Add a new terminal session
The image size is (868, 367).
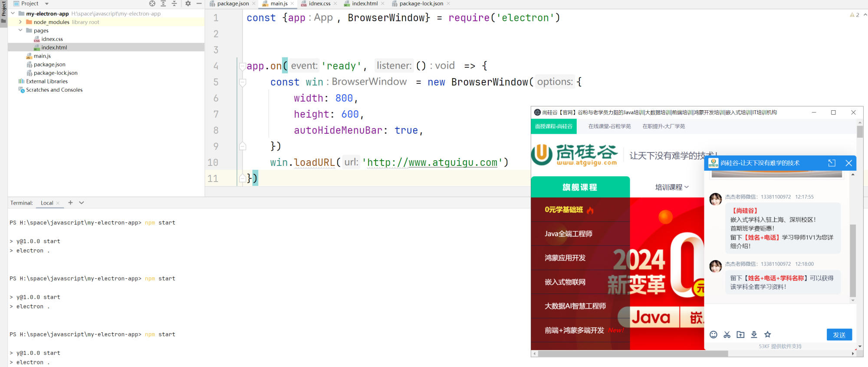click(x=70, y=202)
